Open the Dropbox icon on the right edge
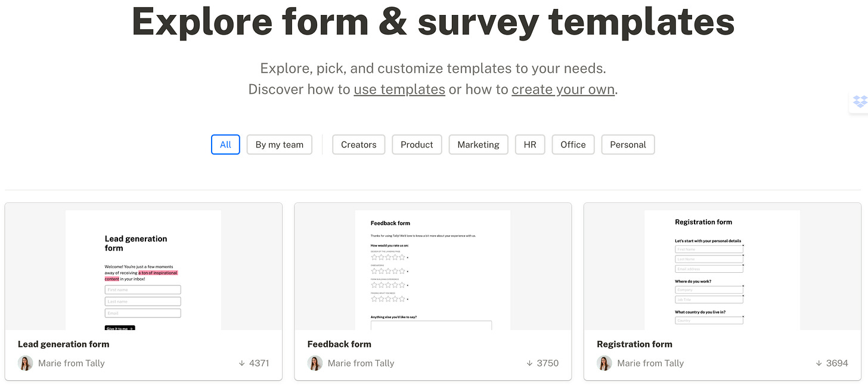This screenshot has height=385, width=868. coord(861,101)
